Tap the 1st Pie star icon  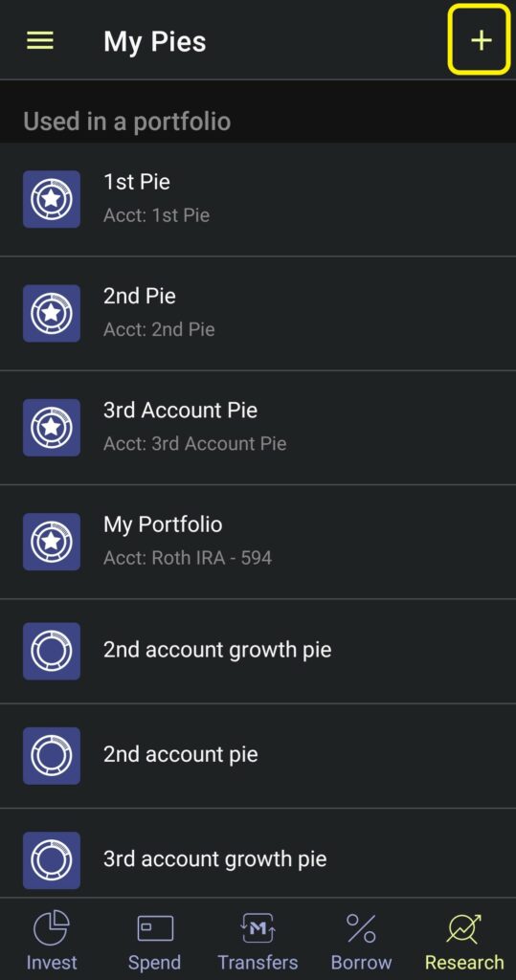(x=52, y=199)
